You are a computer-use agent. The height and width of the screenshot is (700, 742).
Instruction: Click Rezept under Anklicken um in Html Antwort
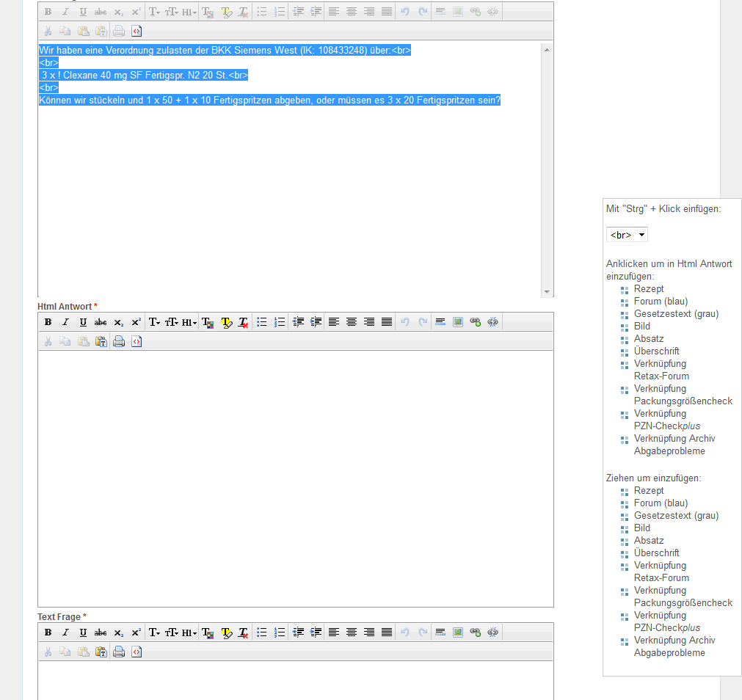(649, 289)
